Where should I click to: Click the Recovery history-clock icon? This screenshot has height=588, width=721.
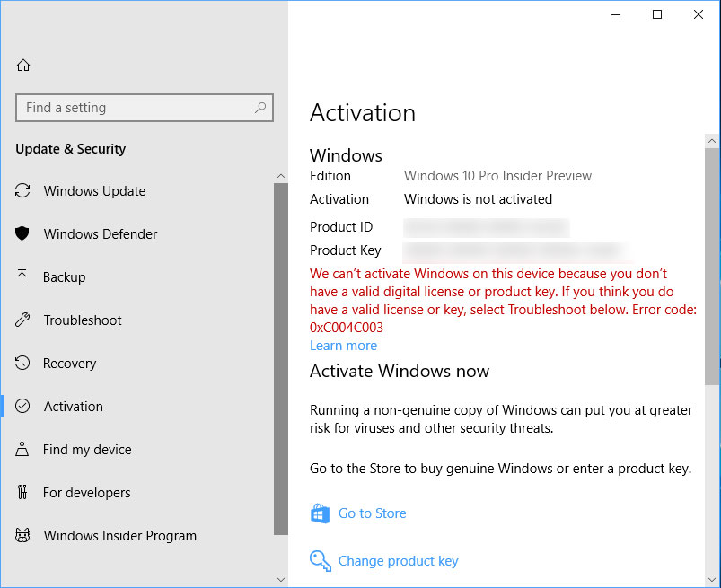[x=22, y=364]
